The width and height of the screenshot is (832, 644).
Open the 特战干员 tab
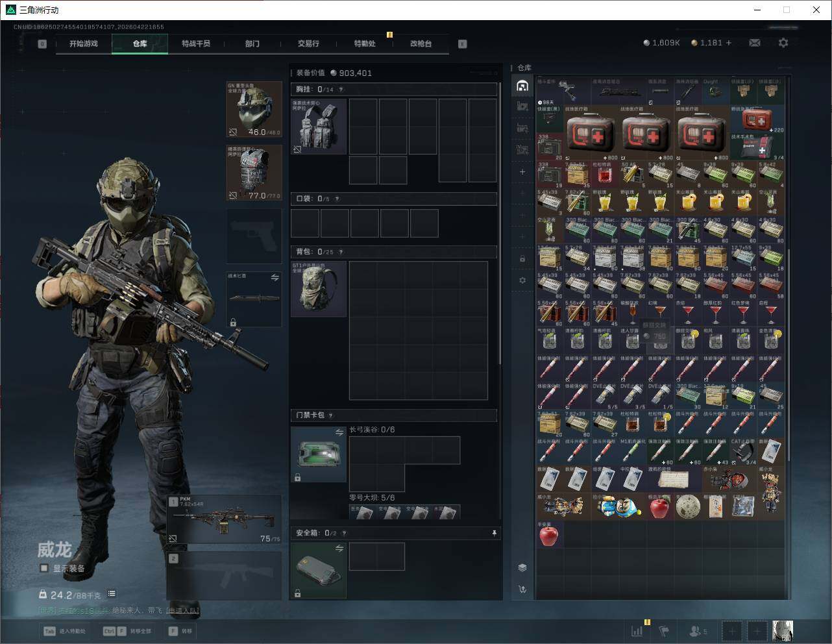point(196,43)
